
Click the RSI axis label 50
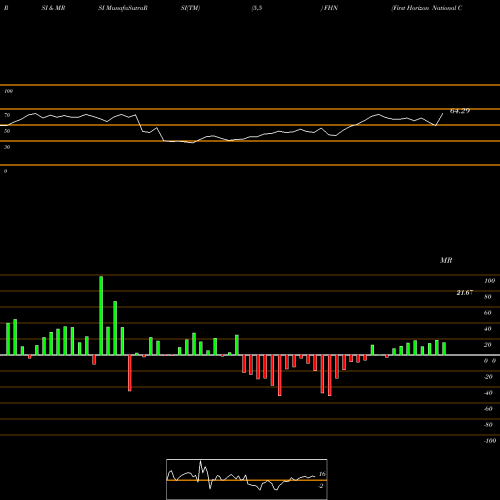pos(7,131)
